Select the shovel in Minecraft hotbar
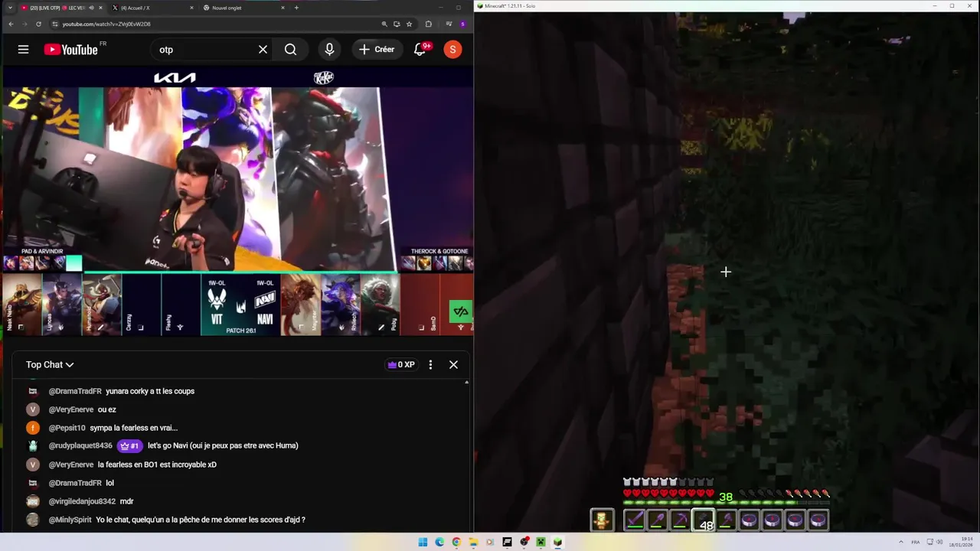 coord(657,520)
